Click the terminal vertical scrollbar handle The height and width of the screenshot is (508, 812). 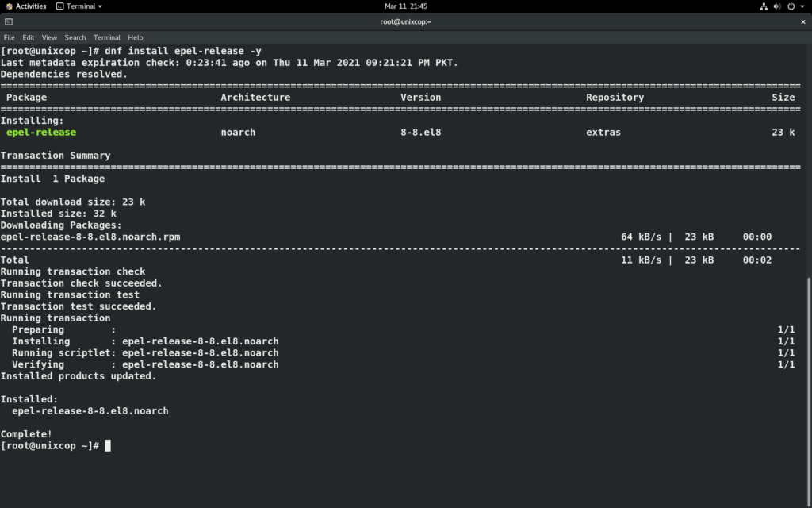pyautogui.click(x=809, y=392)
